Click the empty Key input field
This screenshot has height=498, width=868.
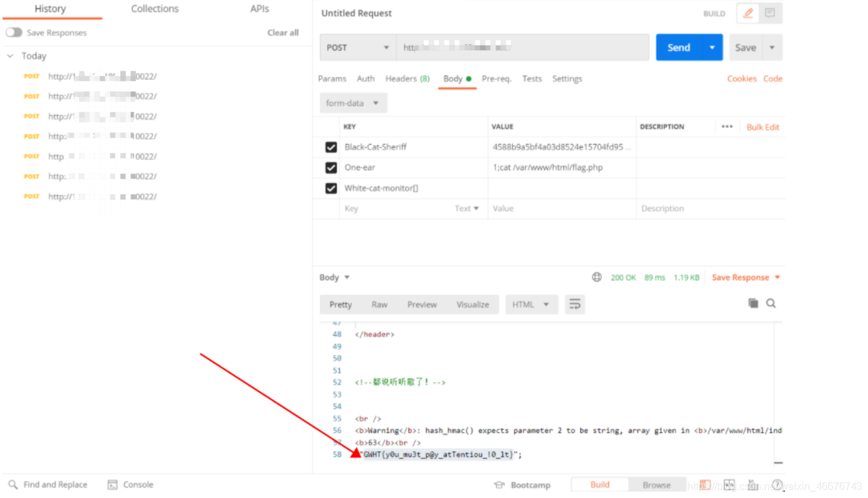point(396,208)
